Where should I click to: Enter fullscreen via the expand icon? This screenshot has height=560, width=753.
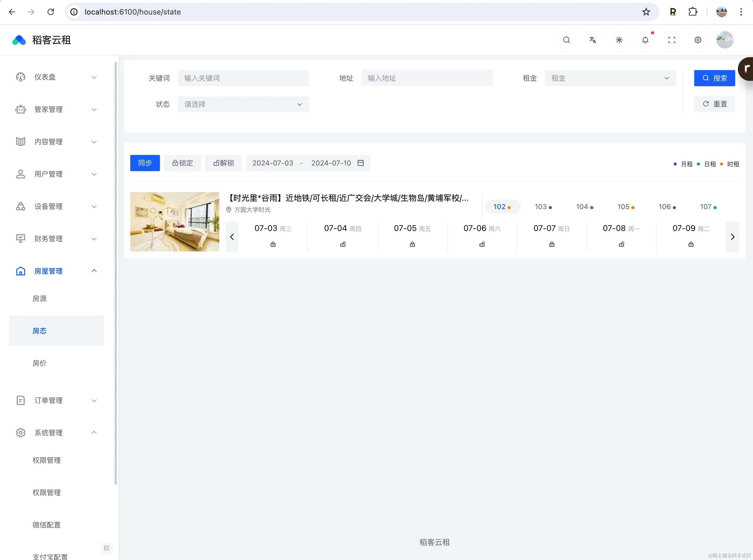coord(672,40)
